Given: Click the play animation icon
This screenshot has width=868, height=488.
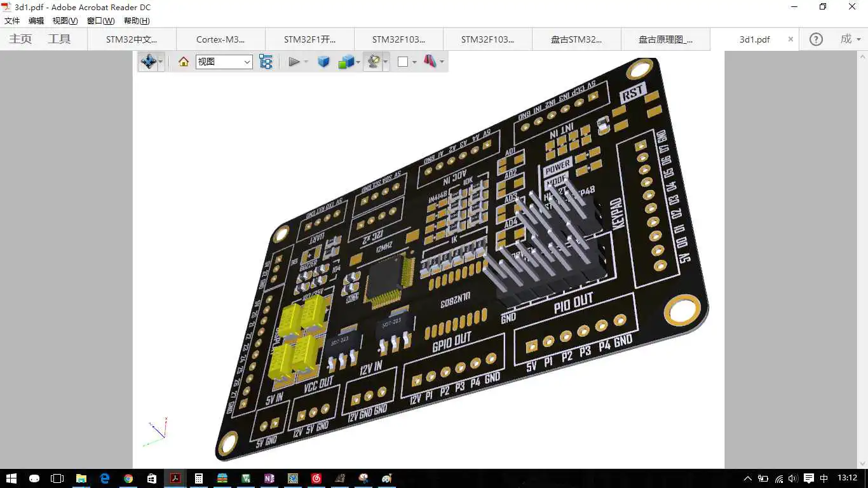Looking at the screenshot, I should tap(294, 62).
